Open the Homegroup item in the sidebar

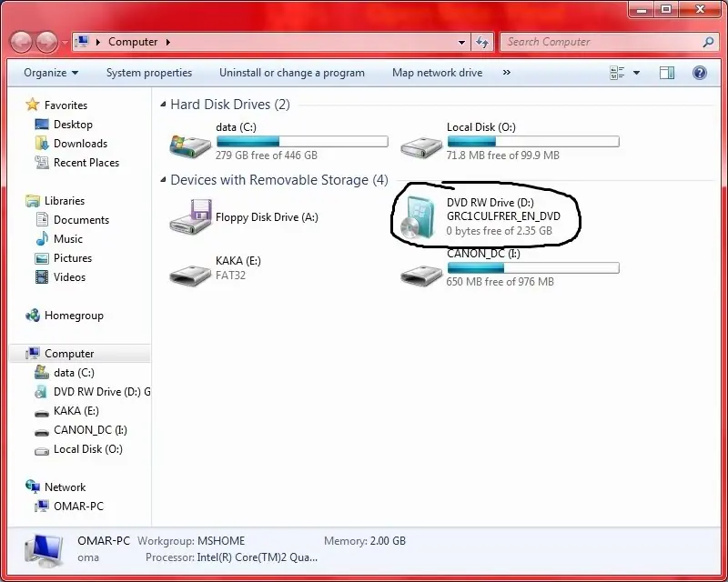tap(72, 315)
